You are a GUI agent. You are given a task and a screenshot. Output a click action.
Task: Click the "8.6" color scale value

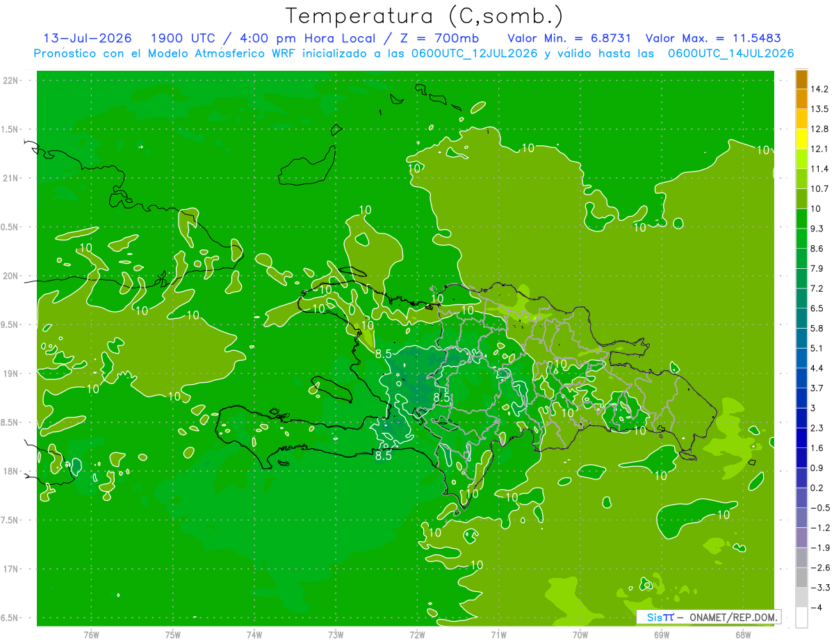(817, 249)
